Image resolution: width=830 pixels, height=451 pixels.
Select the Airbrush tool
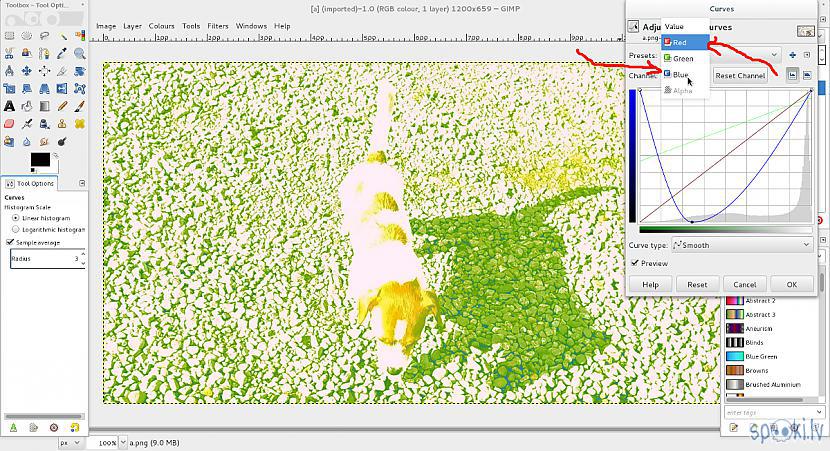27,124
